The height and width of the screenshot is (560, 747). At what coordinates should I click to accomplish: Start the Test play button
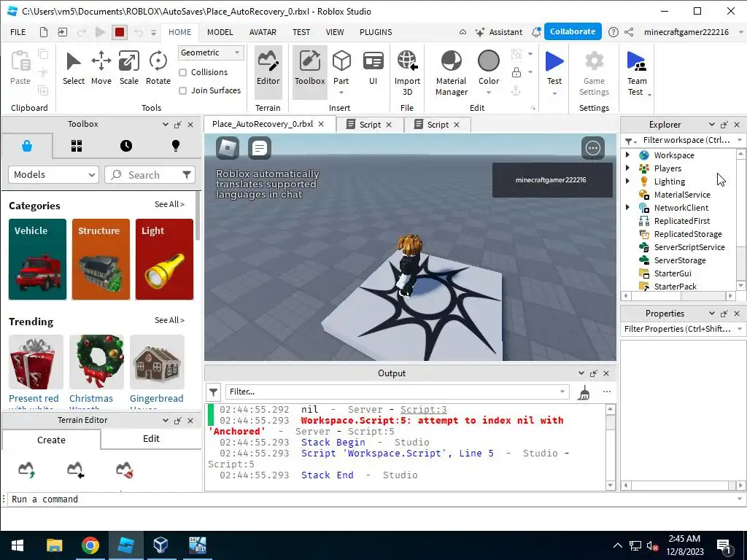click(x=554, y=63)
